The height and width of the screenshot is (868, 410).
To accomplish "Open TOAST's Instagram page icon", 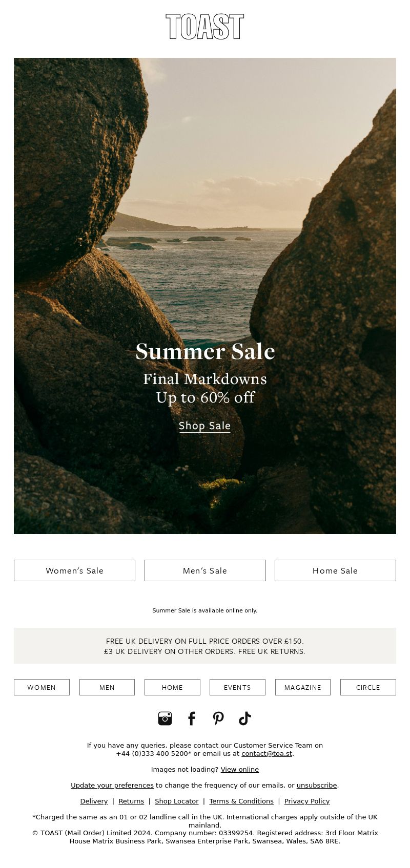I will point(165,718).
